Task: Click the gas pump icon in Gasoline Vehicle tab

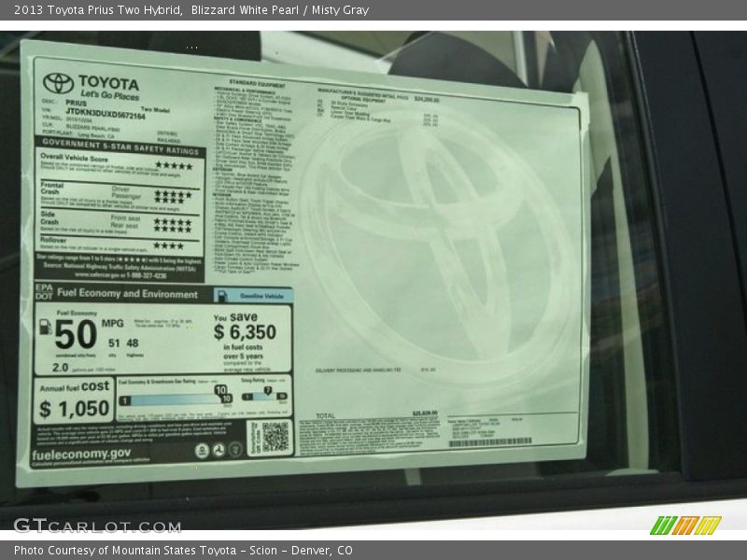Action: [x=224, y=296]
